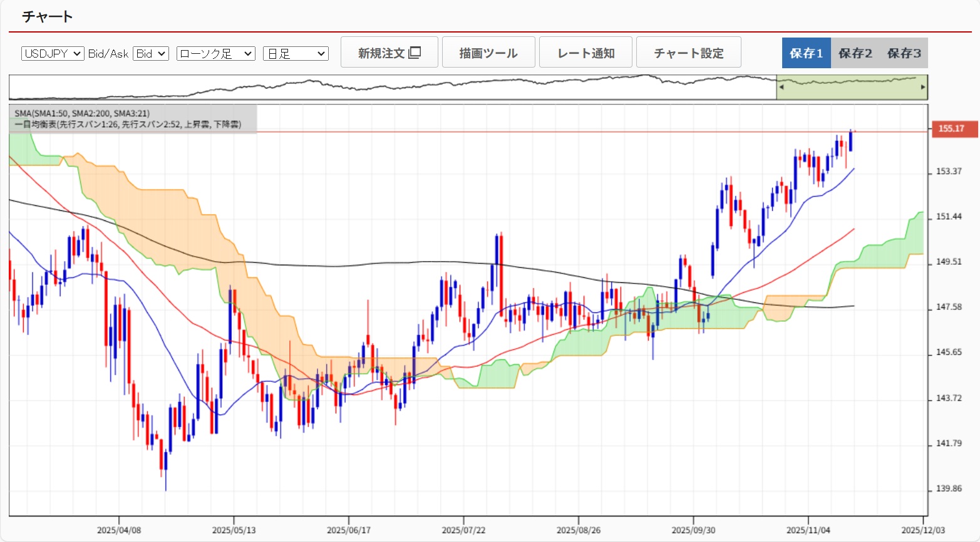Click the left arrow handle in range navigator
The height and width of the screenshot is (542, 980).
tap(781, 87)
